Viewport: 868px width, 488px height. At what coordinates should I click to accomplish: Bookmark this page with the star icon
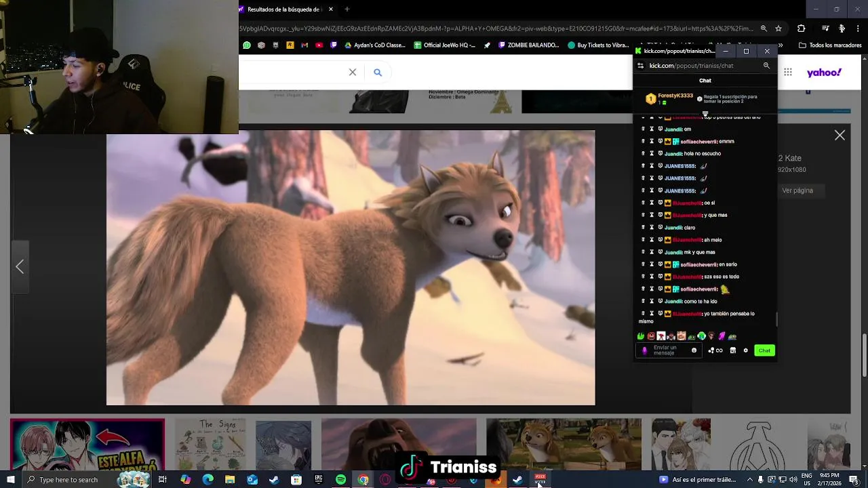[x=778, y=28]
